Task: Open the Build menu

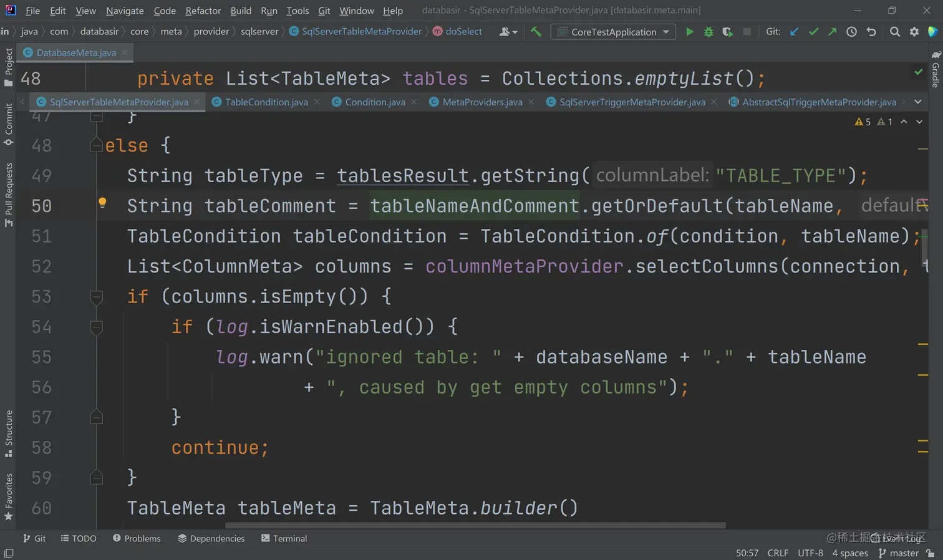Action: (x=241, y=11)
